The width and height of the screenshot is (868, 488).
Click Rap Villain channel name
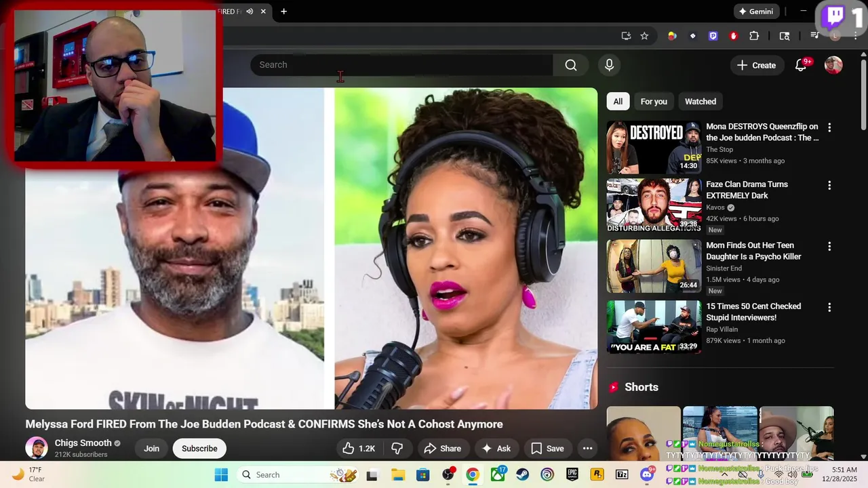[x=723, y=329]
